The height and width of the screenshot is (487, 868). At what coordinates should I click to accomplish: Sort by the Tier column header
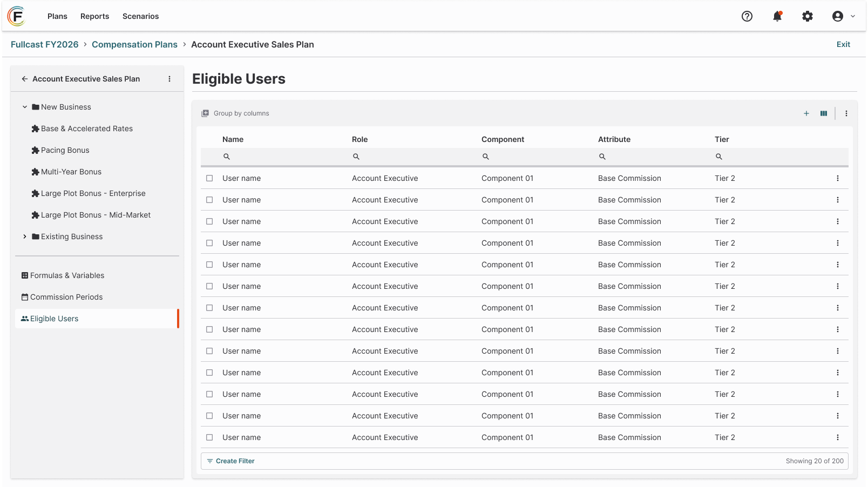click(722, 139)
